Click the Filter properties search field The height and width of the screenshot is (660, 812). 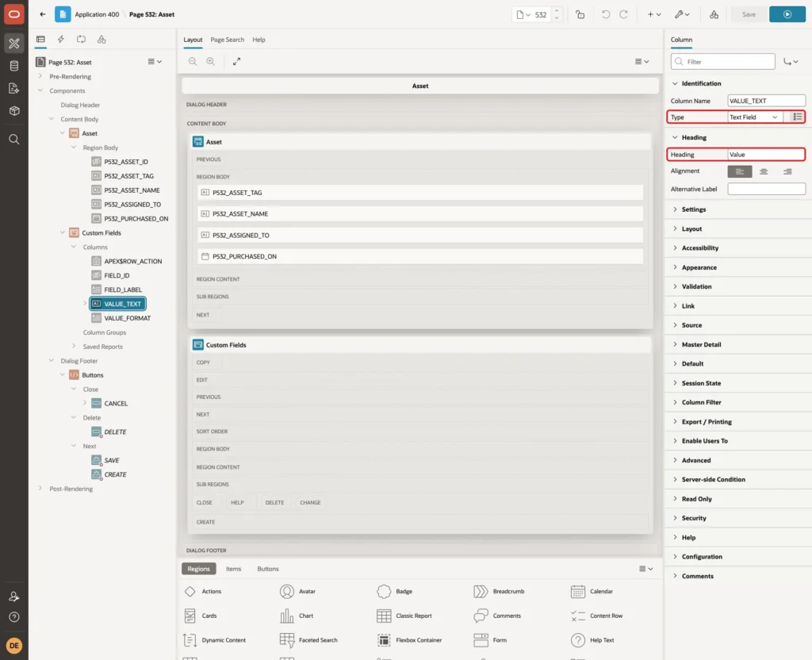(723, 62)
